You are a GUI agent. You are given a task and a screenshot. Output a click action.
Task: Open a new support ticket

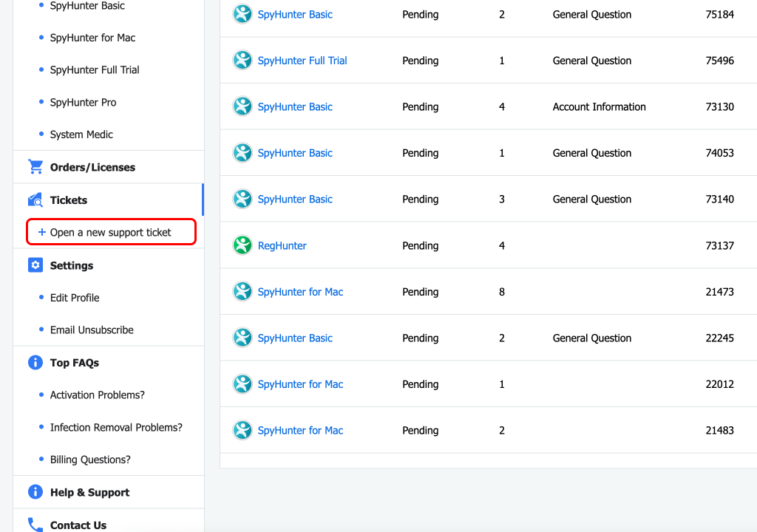pos(111,232)
